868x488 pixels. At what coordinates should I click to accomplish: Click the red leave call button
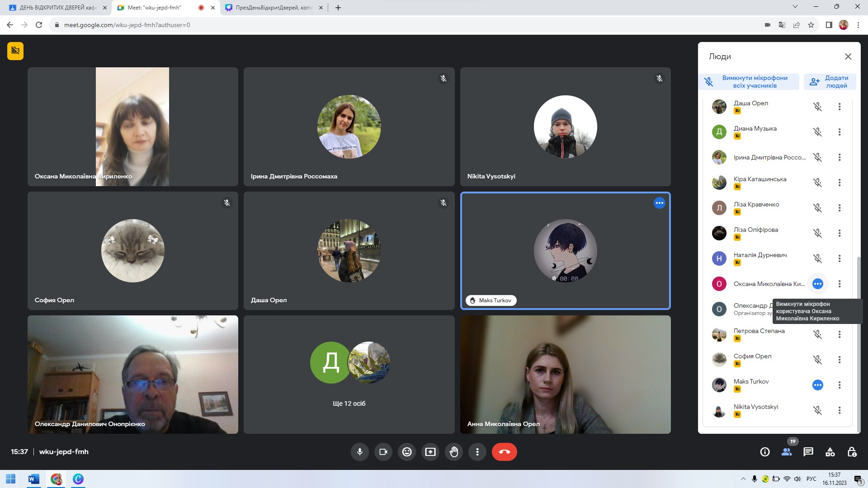(x=505, y=452)
